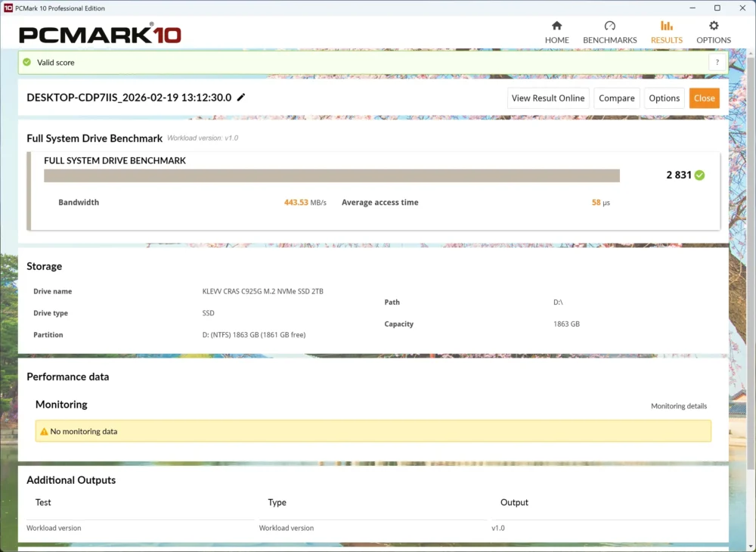Open the OPTIONS tab
Viewport: 756px width, 552px height.
714,33
